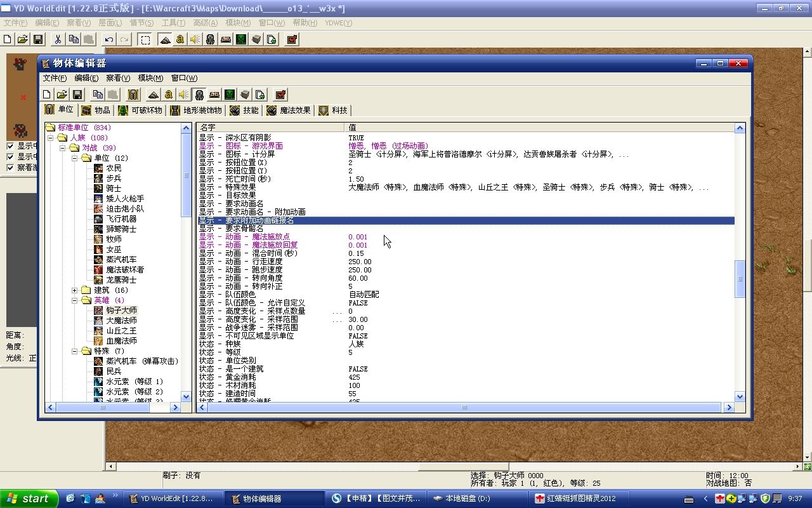
Task: Click Test Map in the WorldEdit main toolbar
Action: pos(292,39)
